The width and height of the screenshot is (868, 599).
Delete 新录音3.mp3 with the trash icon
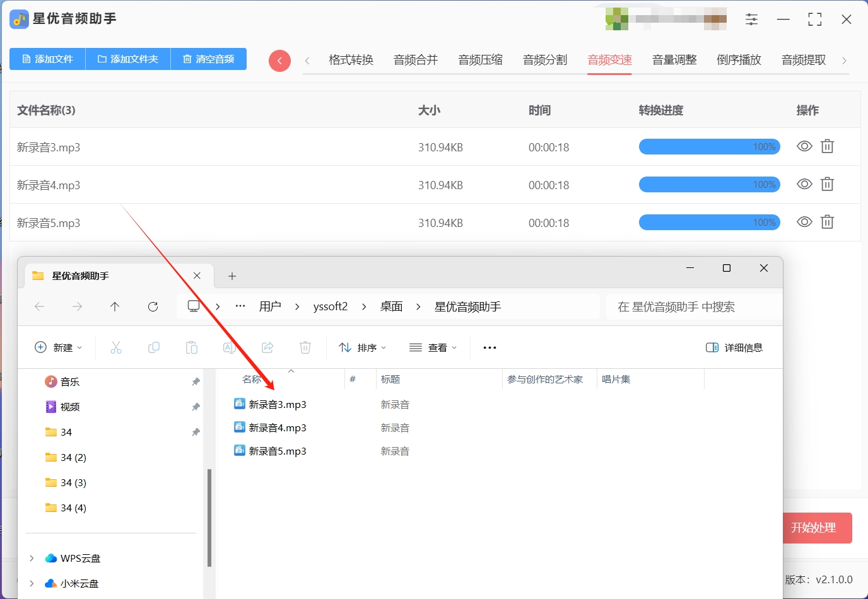(827, 146)
